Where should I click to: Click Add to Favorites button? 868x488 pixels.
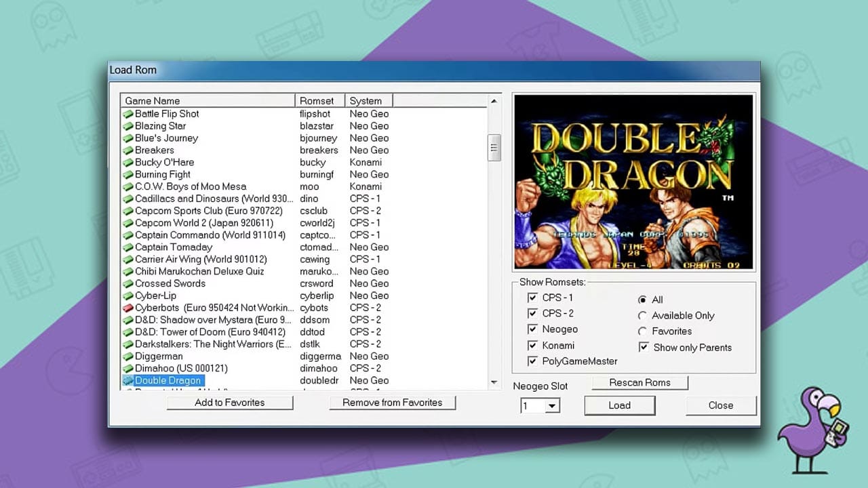(x=230, y=403)
